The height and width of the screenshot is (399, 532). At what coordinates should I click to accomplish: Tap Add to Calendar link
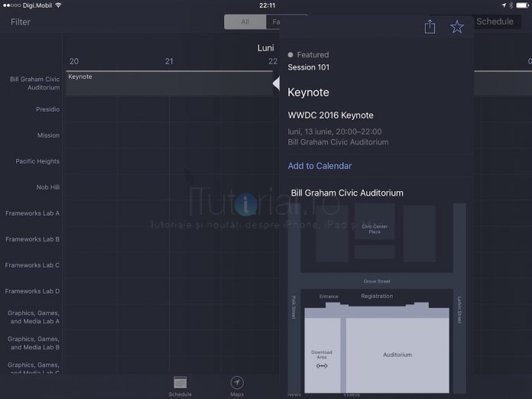coord(320,166)
